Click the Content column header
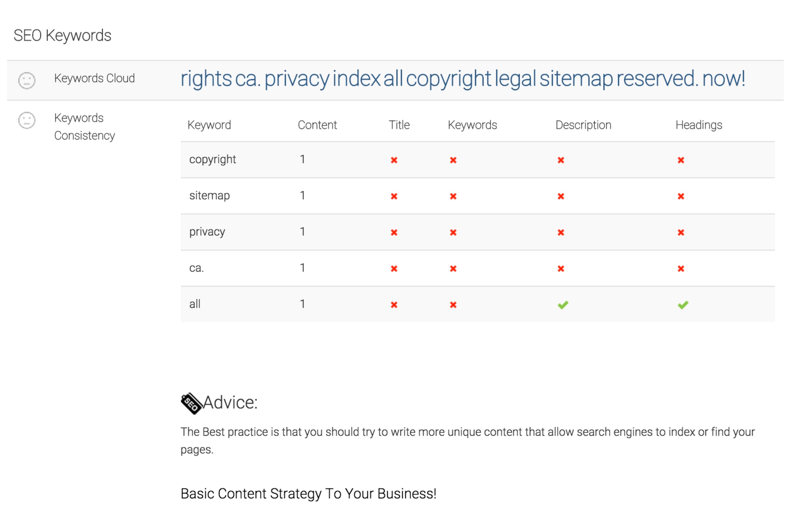 (317, 125)
